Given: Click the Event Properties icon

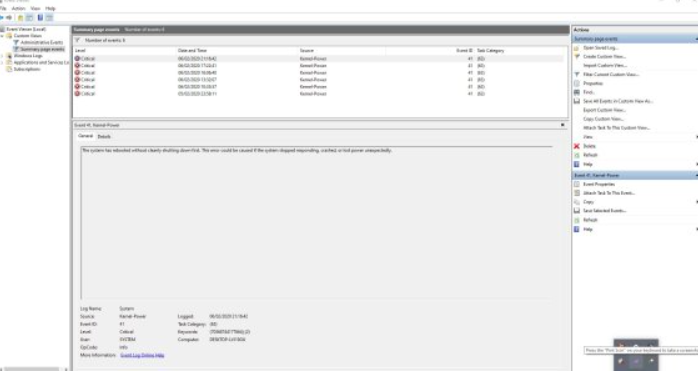Looking at the screenshot, I should tap(577, 184).
